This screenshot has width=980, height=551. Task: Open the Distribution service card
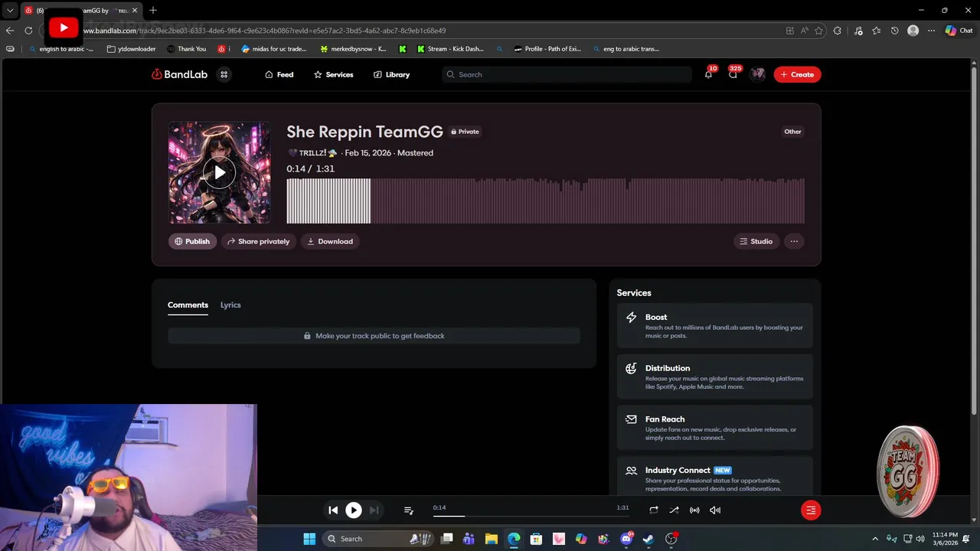point(715,377)
